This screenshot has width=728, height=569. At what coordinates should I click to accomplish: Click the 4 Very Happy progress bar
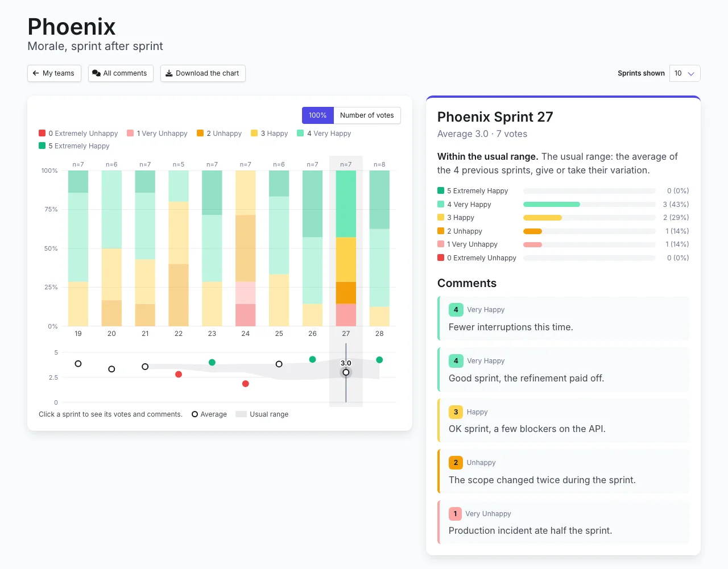pos(589,204)
